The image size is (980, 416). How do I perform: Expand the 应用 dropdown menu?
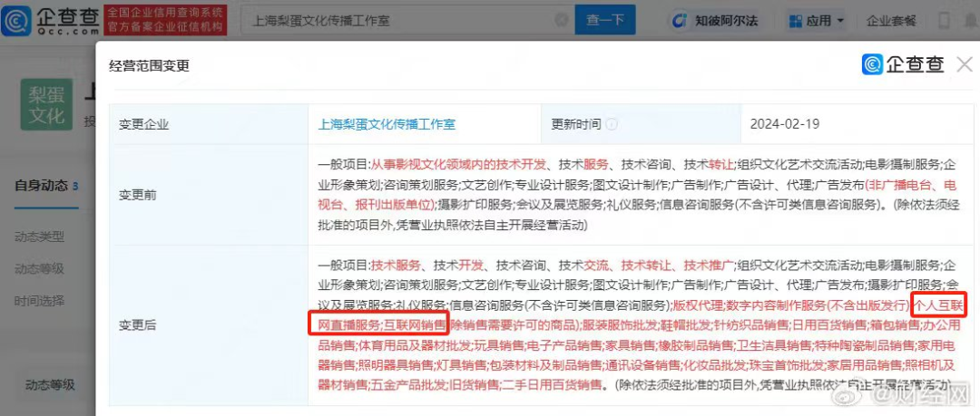(x=818, y=21)
